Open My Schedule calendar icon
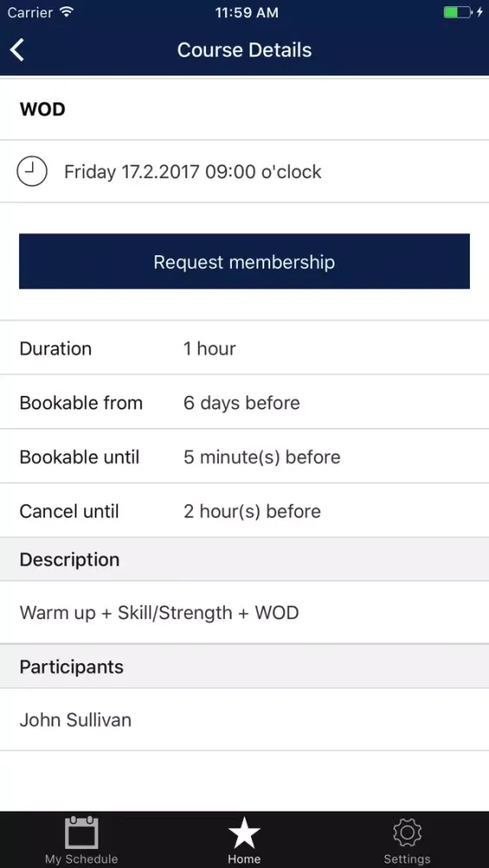 pos(82,832)
